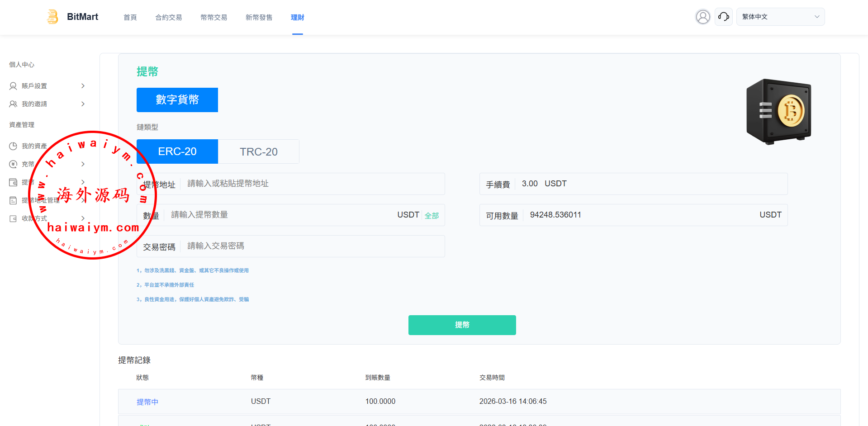Expand the 我的邀請 chevron arrow
The width and height of the screenshot is (868, 426).
83,104
